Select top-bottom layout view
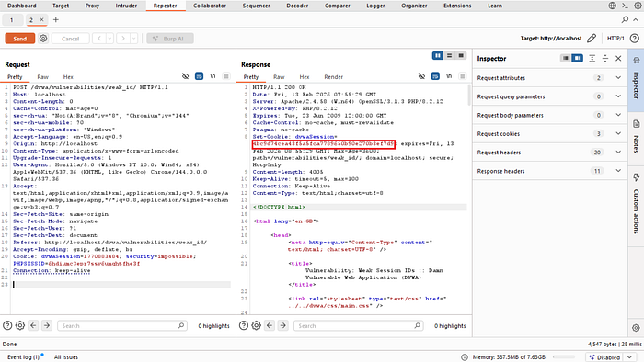The height and width of the screenshot is (362, 644). 449,56
